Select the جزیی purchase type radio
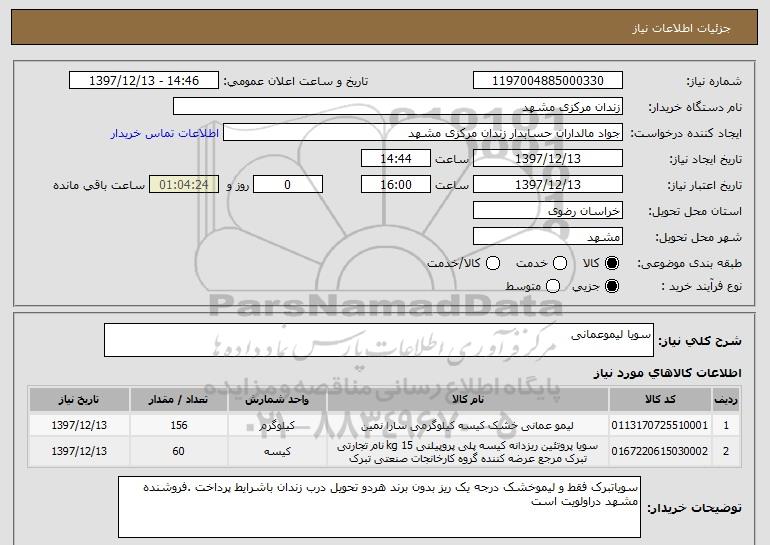The height and width of the screenshot is (545, 770). coord(612,286)
